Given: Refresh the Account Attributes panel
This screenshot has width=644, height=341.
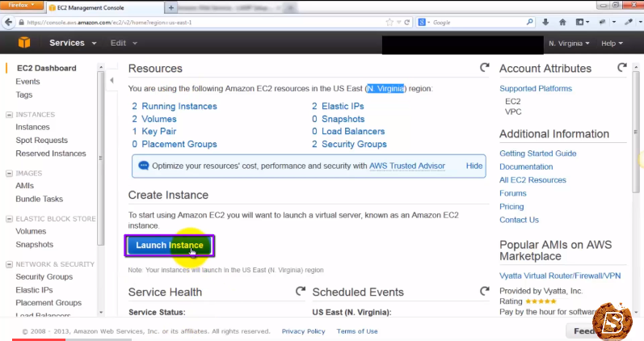Looking at the screenshot, I should click(x=622, y=67).
